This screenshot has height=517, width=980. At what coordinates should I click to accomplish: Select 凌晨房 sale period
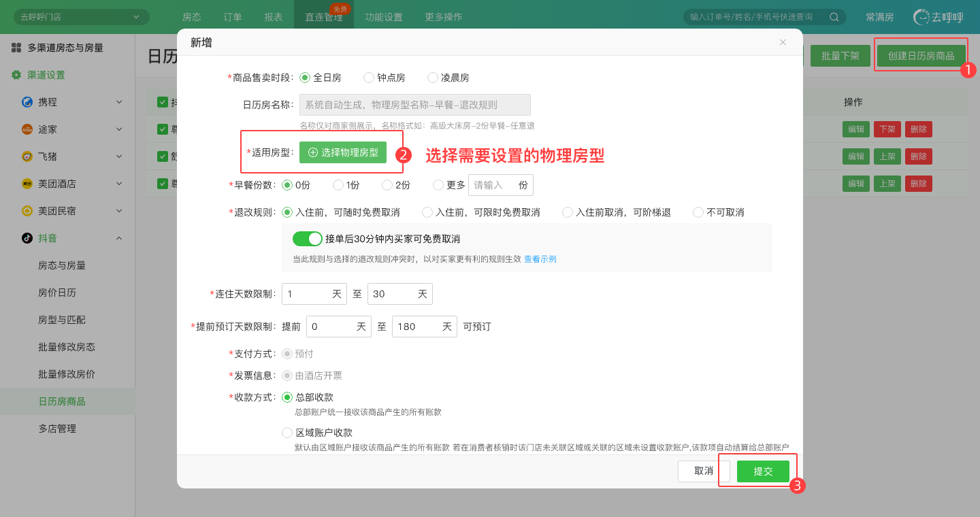coord(433,78)
